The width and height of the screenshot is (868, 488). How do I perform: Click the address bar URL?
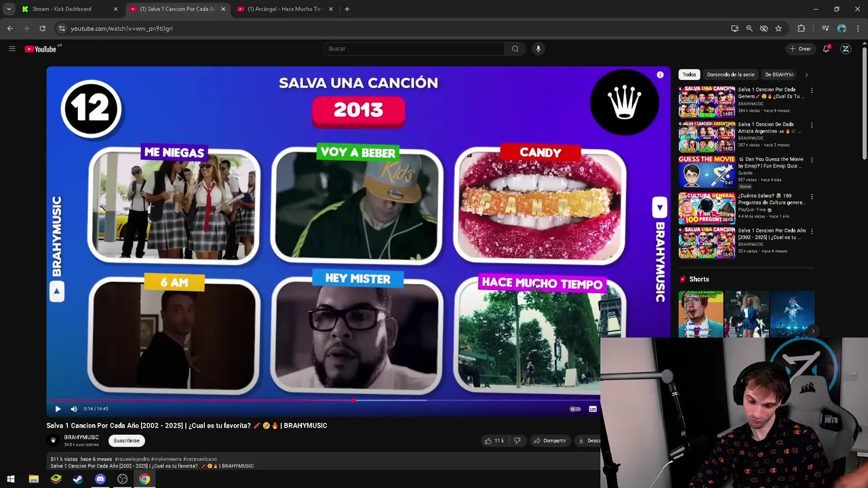coord(121,28)
